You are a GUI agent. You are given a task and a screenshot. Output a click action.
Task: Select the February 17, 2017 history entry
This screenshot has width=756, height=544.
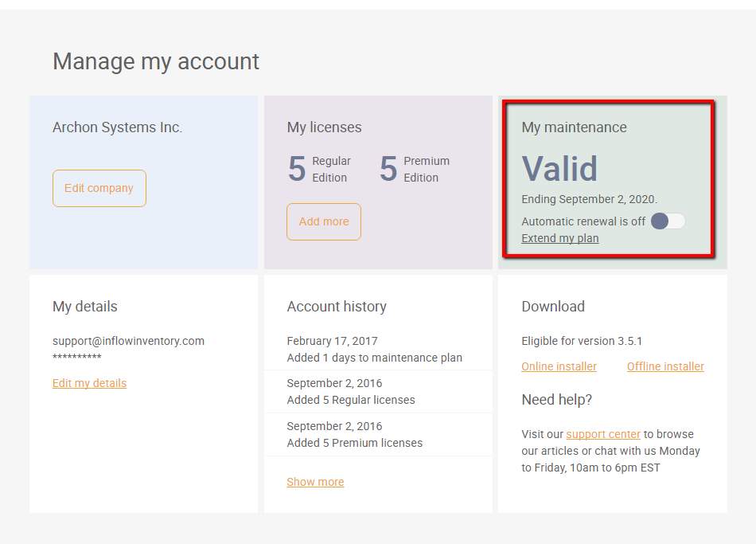[x=379, y=349]
